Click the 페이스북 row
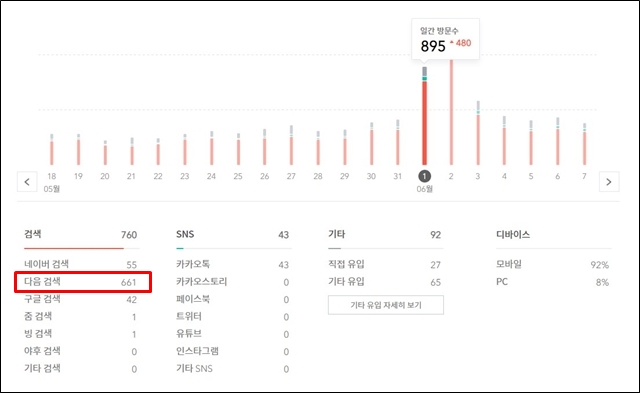 point(233,299)
